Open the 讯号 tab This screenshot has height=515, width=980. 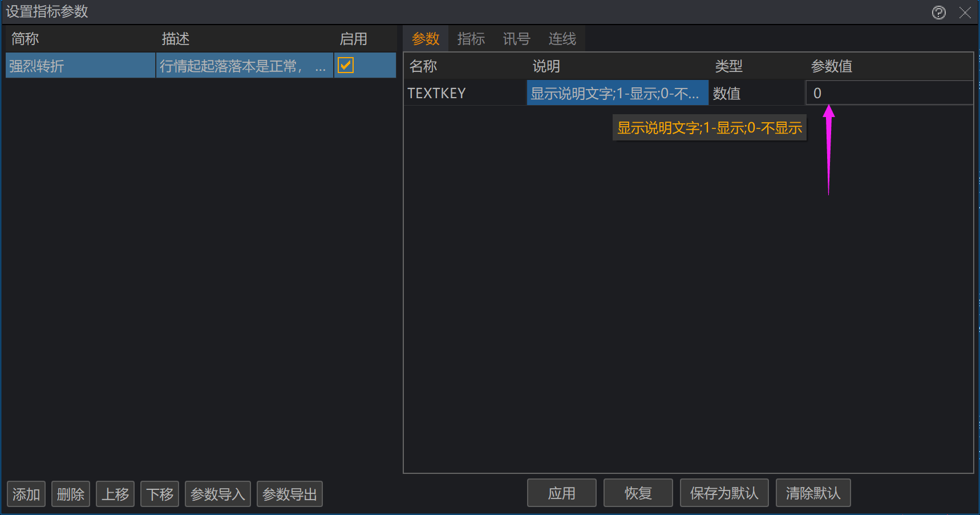[516, 39]
